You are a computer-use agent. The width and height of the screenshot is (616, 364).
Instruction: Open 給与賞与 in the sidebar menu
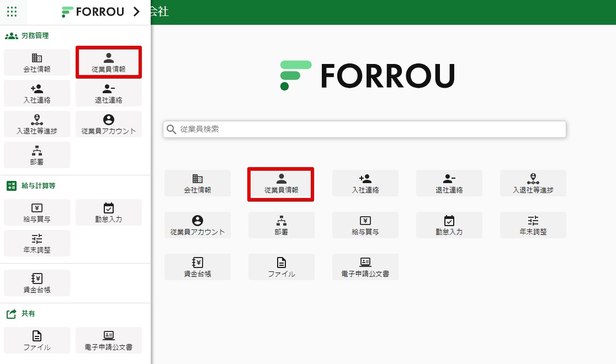pos(37,212)
